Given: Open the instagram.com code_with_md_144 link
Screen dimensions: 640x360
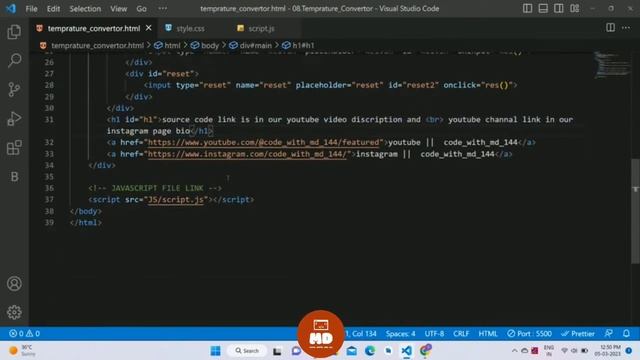Looking at the screenshot, I should [x=247, y=154].
